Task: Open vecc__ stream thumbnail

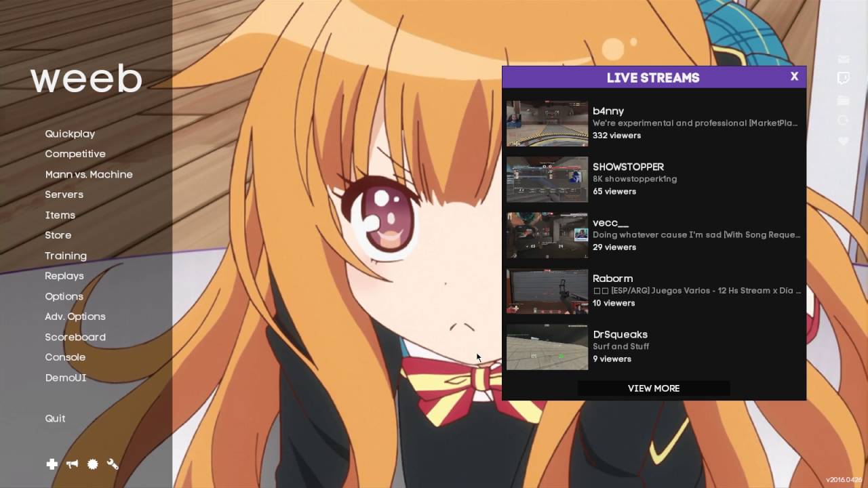Action: [x=547, y=235]
